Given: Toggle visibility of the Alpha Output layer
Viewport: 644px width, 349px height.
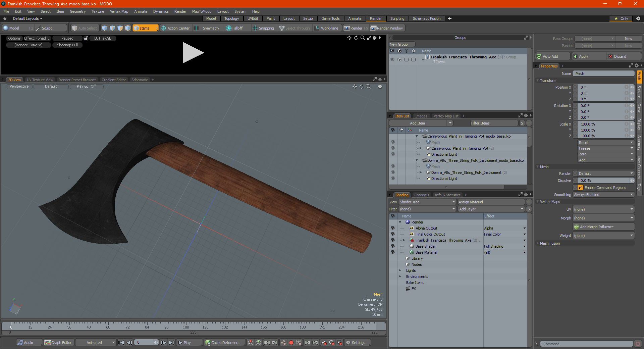Looking at the screenshot, I should (392, 228).
